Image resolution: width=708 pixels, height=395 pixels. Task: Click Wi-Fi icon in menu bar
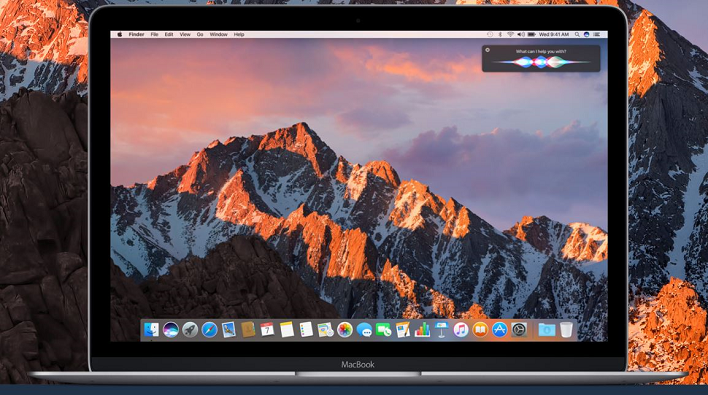[x=510, y=34]
